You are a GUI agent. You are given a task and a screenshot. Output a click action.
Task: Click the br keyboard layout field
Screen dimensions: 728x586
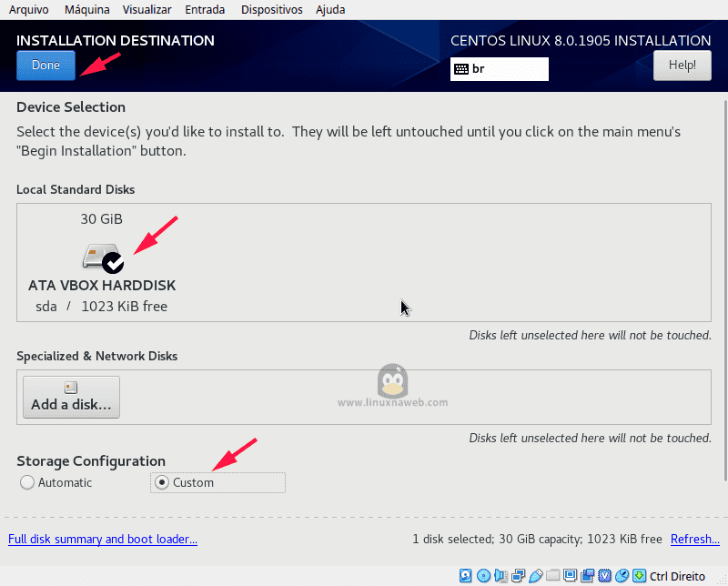coord(499,69)
